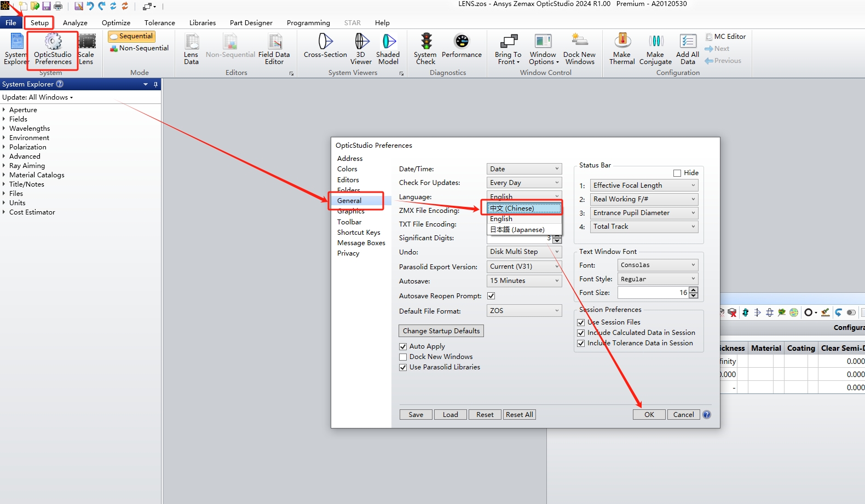
Task: Toggle Include Calculated Data in Session checkbox
Action: 581,333
